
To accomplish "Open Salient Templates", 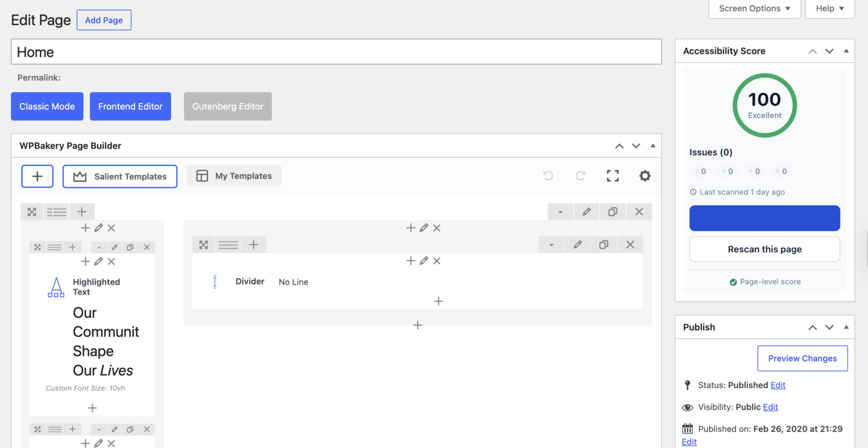I will click(120, 176).
